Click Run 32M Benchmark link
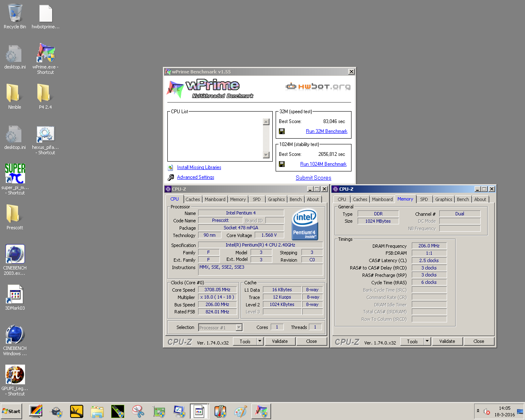525x420 pixels. (x=326, y=131)
